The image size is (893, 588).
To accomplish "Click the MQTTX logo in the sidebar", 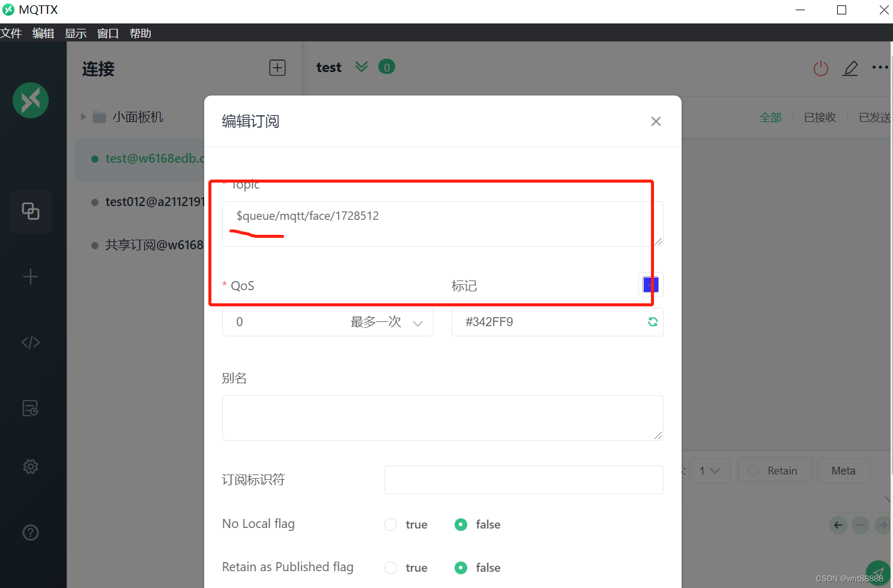I will (31, 100).
